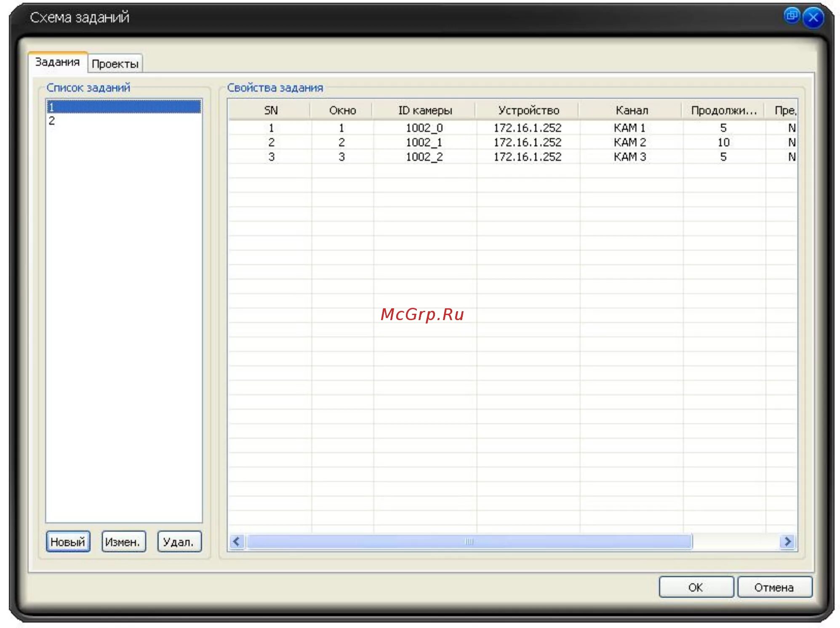Image resolution: width=840 pixels, height=628 pixels.
Task: Open the Проекты tab
Action: [115, 64]
